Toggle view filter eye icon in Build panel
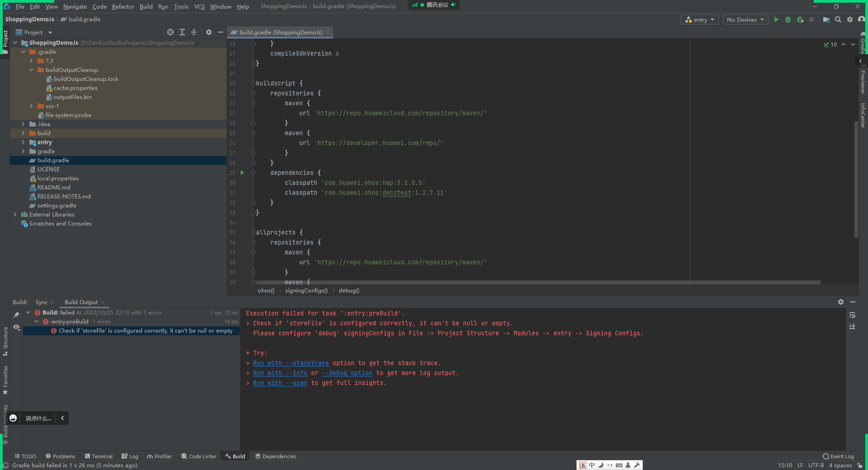868x470 pixels. [17, 327]
